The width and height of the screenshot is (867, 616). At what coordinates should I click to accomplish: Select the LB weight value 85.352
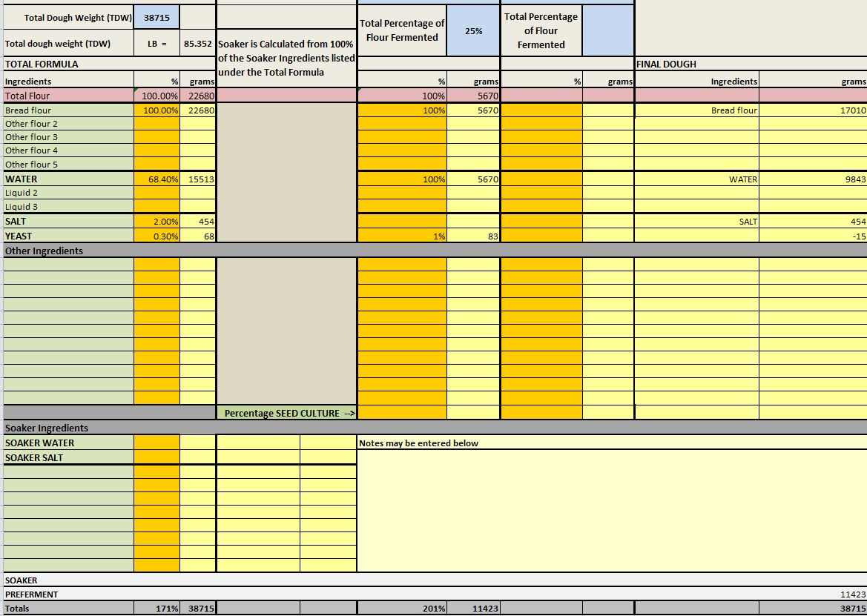(197, 44)
